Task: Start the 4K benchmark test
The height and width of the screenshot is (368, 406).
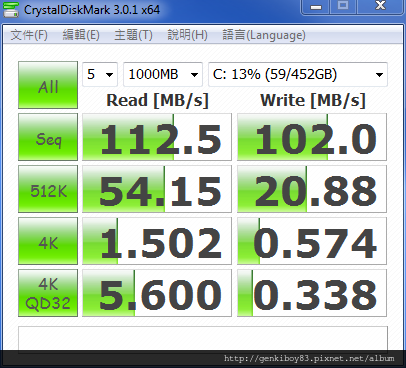Action: 48,241
